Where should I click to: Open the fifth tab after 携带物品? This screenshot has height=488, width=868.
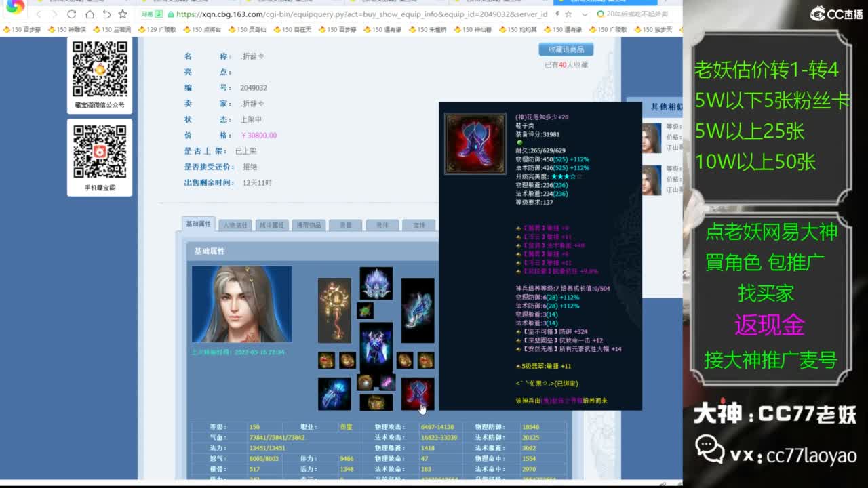345,225
